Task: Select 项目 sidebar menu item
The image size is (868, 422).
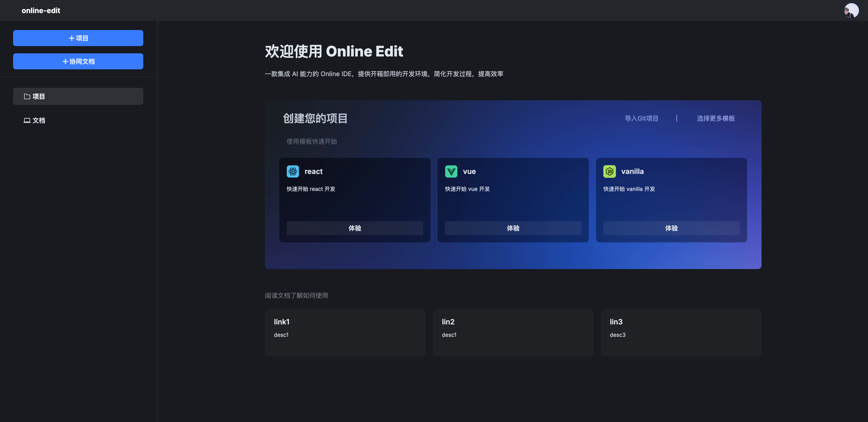Action: (78, 97)
